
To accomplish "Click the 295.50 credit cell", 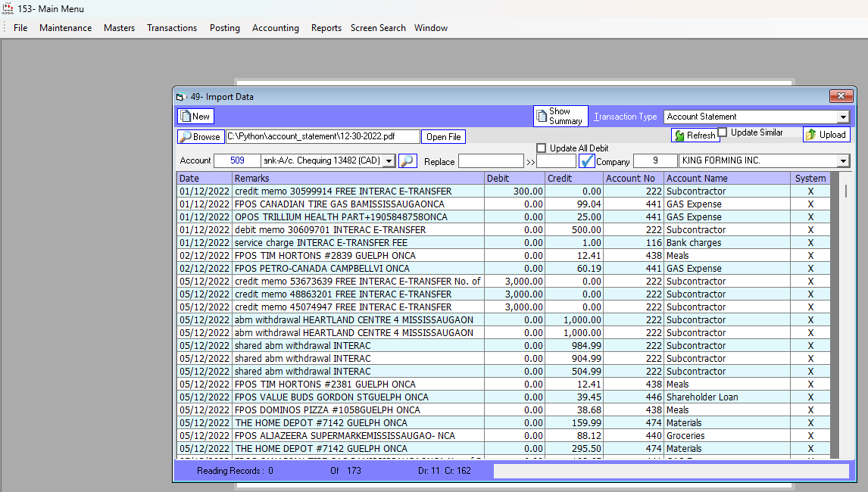I will pyautogui.click(x=574, y=448).
